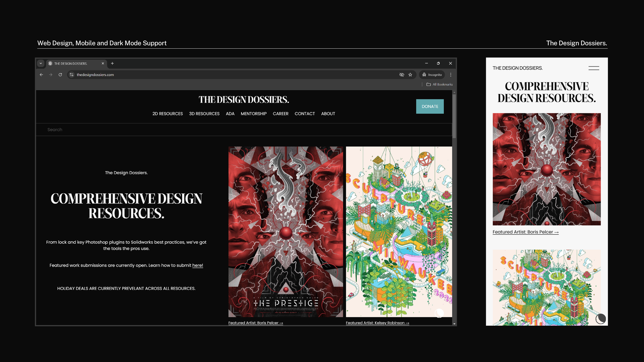Go back in browser history
644x362 pixels.
(x=41, y=75)
